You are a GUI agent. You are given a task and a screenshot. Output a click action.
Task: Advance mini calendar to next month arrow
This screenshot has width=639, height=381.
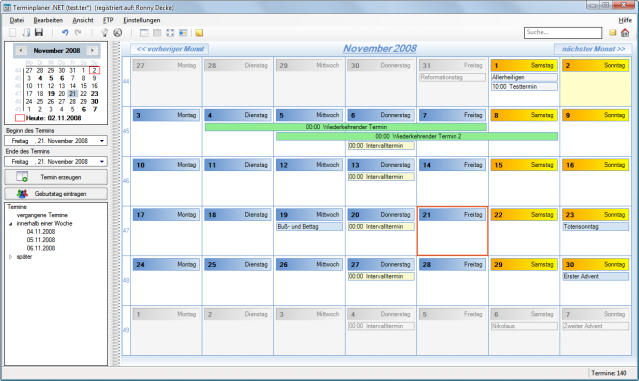coord(92,51)
